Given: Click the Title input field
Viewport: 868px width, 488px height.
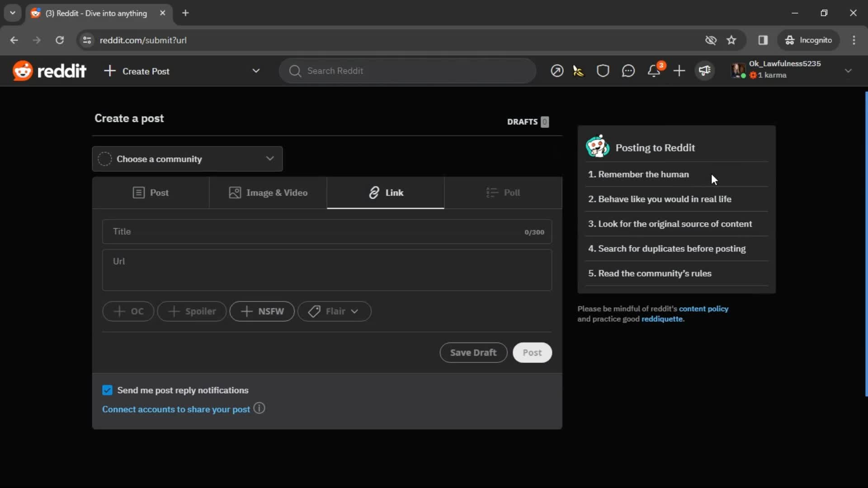Looking at the screenshot, I should [x=327, y=231].
